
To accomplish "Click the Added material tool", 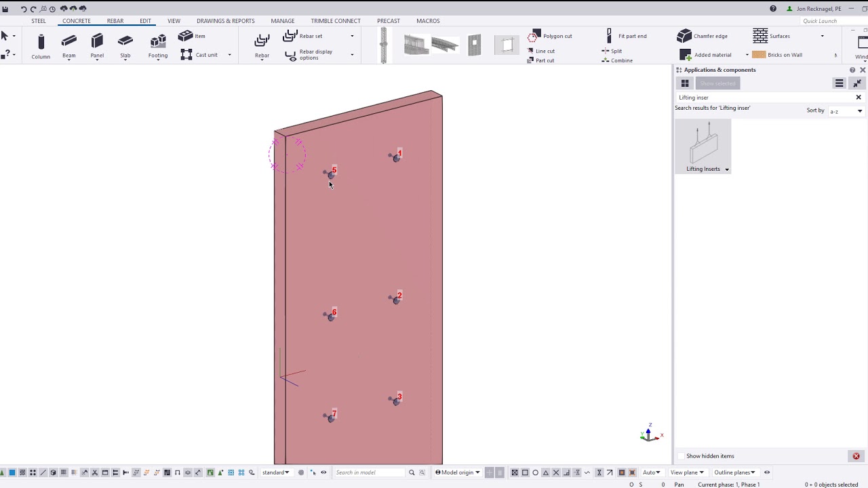I will coord(706,55).
